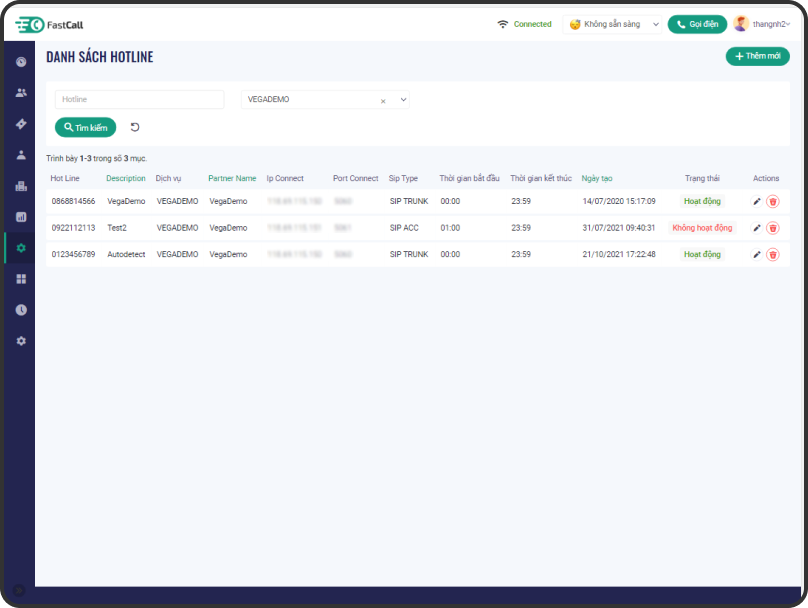Open the chart report icon in sidebar
Screen dimensions: 808x608
pyautogui.click(x=21, y=217)
